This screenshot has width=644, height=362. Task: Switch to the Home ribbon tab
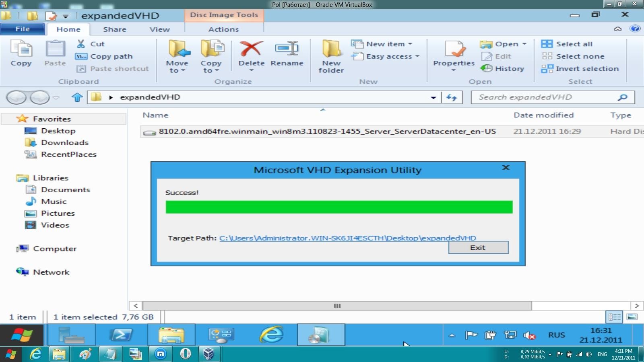(x=68, y=29)
